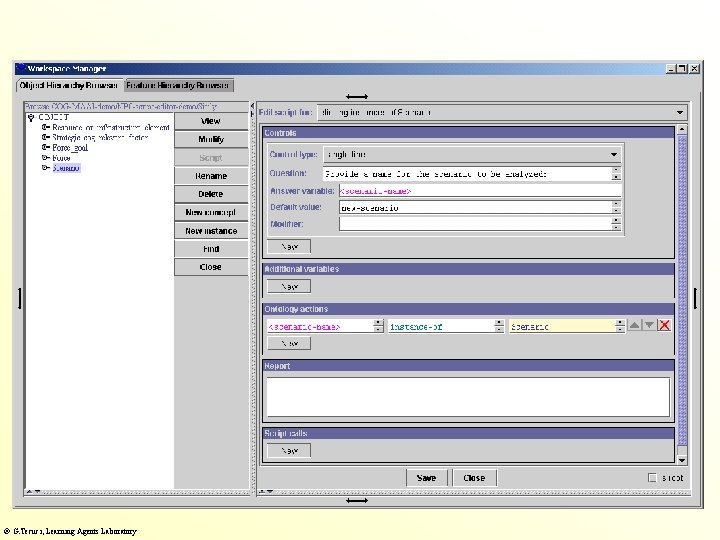
Task: Move the ontology action up with arrow
Action: [x=634, y=326]
